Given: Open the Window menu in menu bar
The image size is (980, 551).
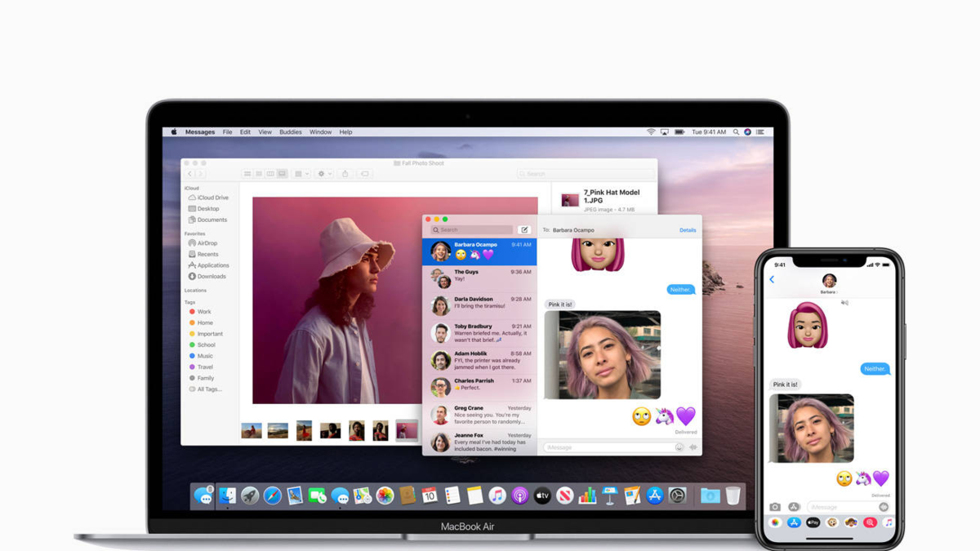Looking at the screenshot, I should 320,131.
